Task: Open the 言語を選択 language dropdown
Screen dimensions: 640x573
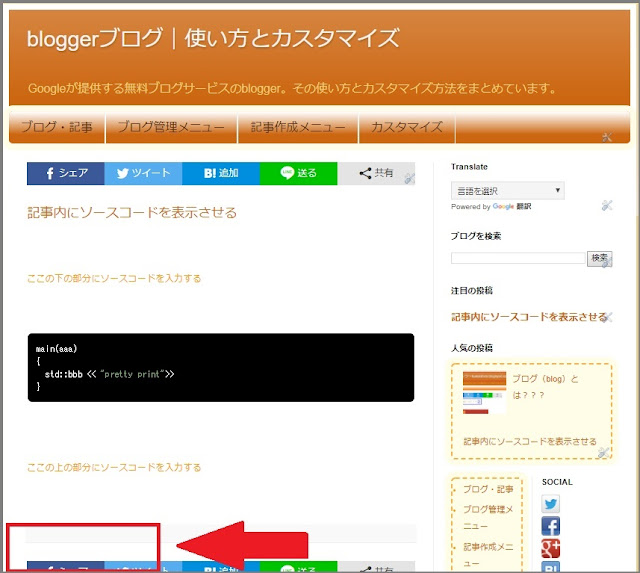Action: pyautogui.click(x=508, y=191)
